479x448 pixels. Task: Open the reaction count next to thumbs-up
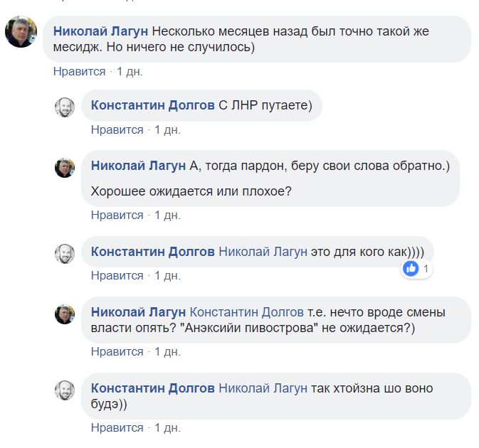[x=426, y=269]
